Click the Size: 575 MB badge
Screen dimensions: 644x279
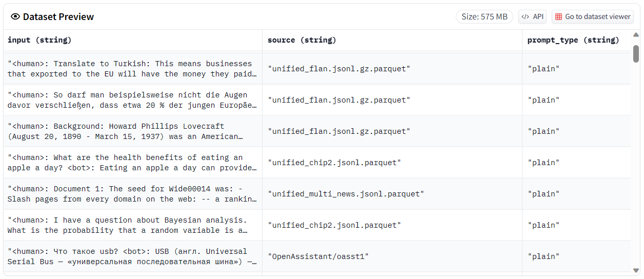[x=484, y=17]
